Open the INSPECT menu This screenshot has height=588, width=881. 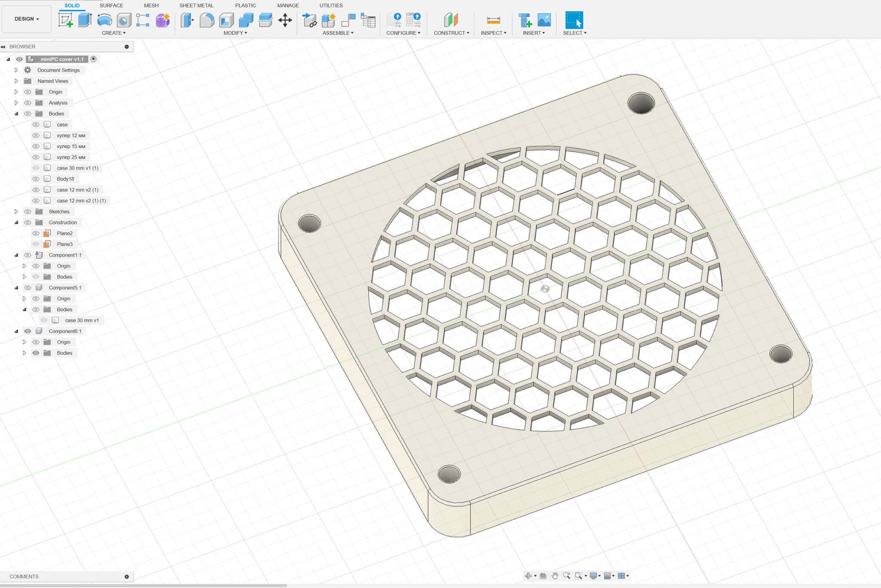[493, 33]
